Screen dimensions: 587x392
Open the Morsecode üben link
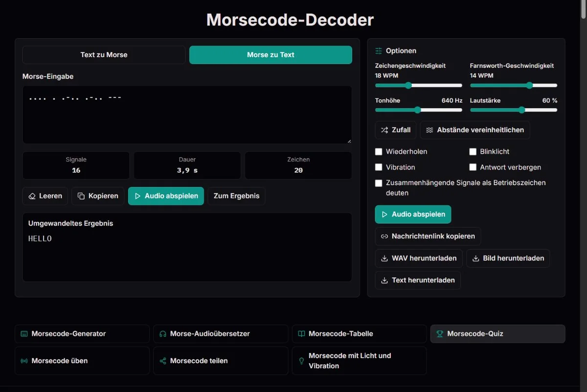point(82,361)
